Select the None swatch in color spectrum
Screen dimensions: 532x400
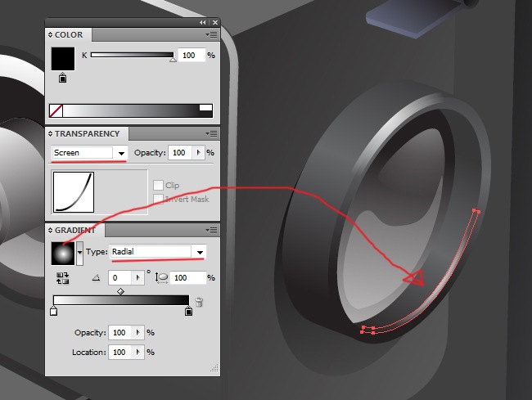[x=56, y=111]
